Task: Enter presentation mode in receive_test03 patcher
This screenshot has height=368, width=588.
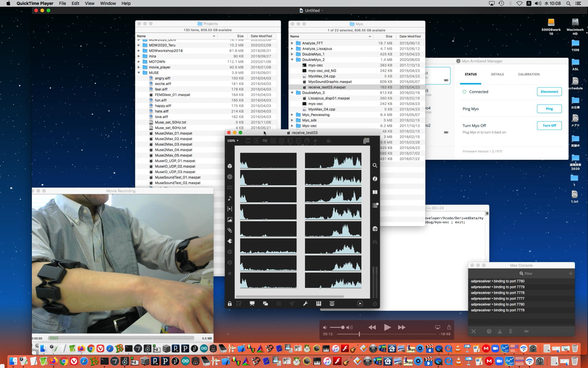Action: click(252, 304)
